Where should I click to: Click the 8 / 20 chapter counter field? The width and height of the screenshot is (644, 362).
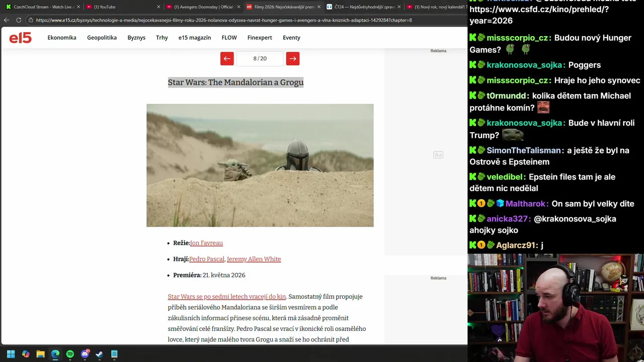[x=260, y=58]
